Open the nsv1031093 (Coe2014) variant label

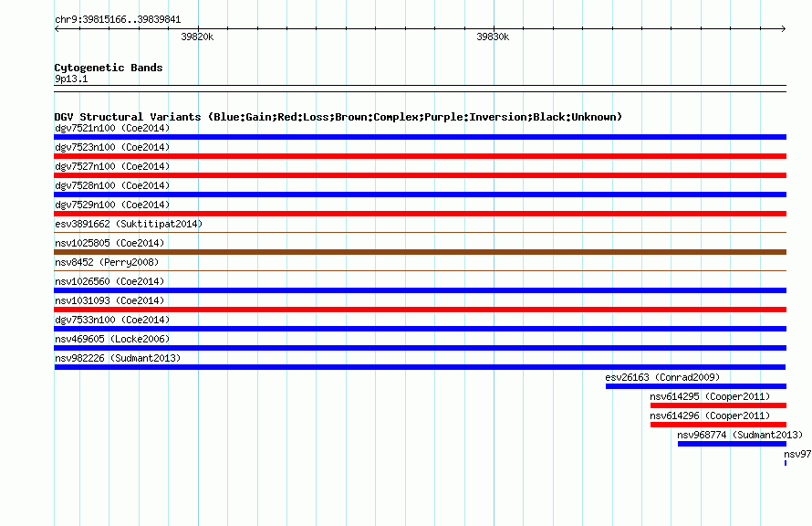coord(109,300)
